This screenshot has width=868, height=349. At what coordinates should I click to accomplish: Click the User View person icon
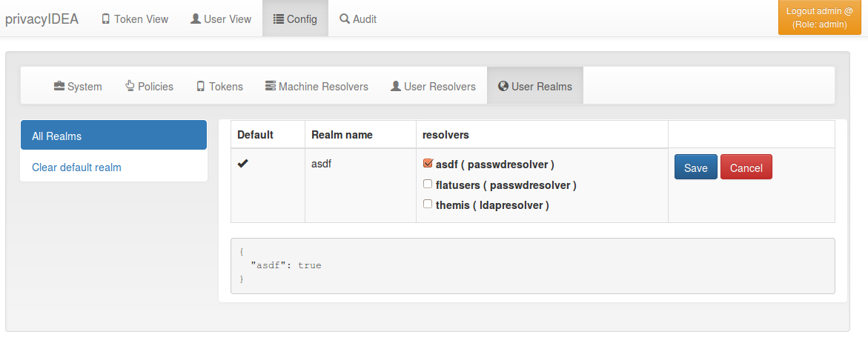pos(196,19)
